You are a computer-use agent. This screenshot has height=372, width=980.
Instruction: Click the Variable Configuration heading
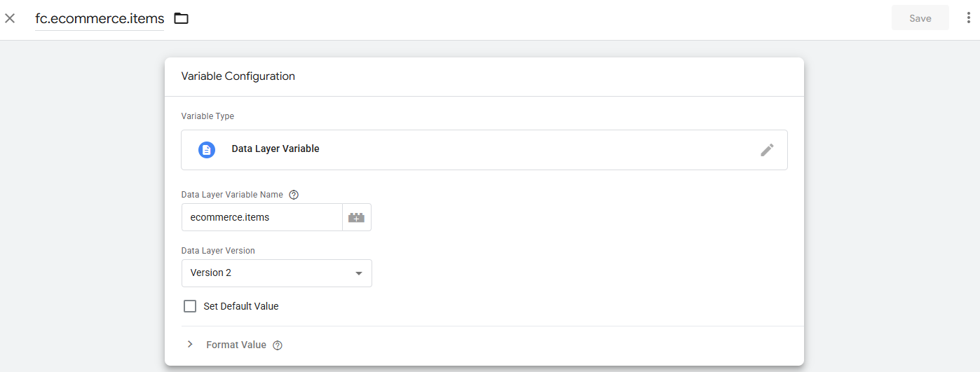[x=238, y=76]
